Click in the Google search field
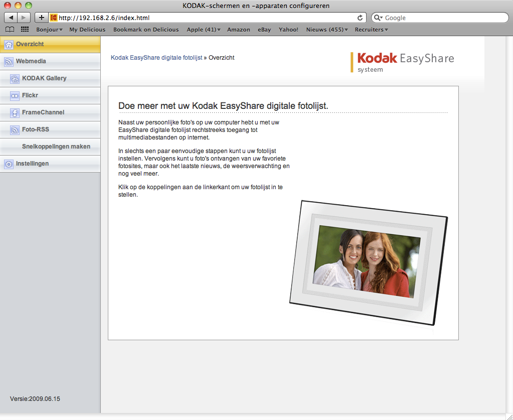Screen dimensions: 513x420 pos(444,18)
